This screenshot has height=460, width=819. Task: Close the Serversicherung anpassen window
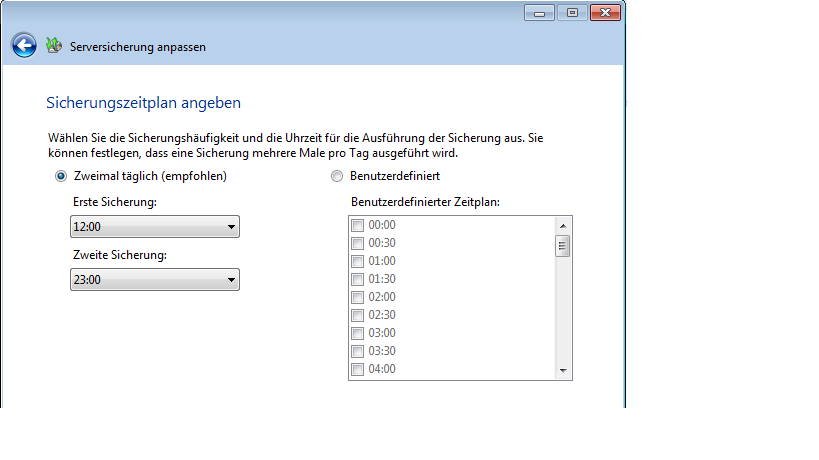[x=606, y=13]
